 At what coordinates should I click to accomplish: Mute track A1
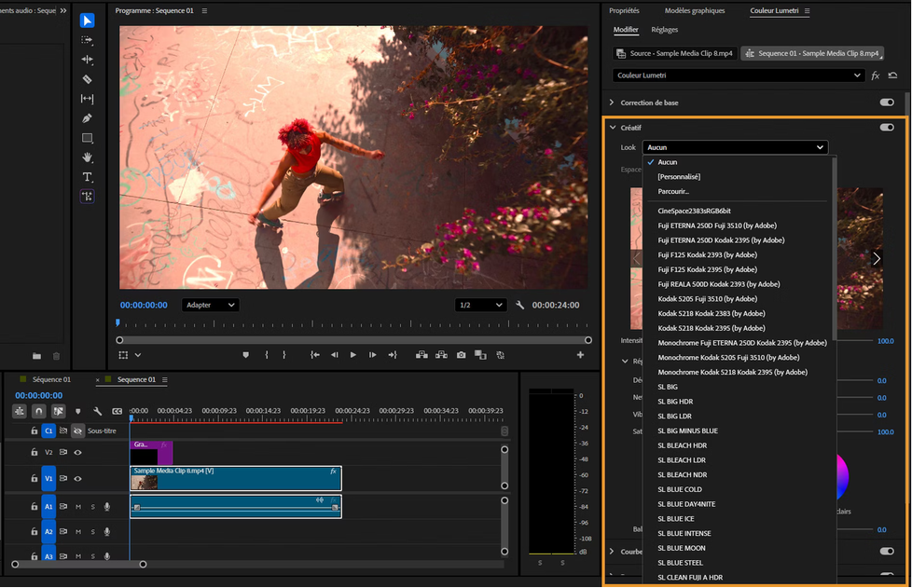[x=78, y=507]
